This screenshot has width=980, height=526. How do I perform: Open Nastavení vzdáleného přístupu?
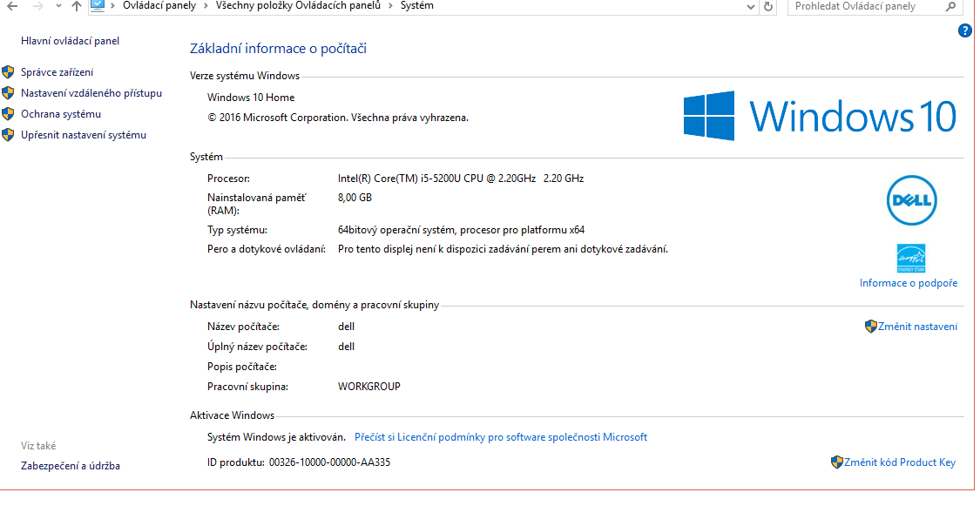[x=91, y=93]
